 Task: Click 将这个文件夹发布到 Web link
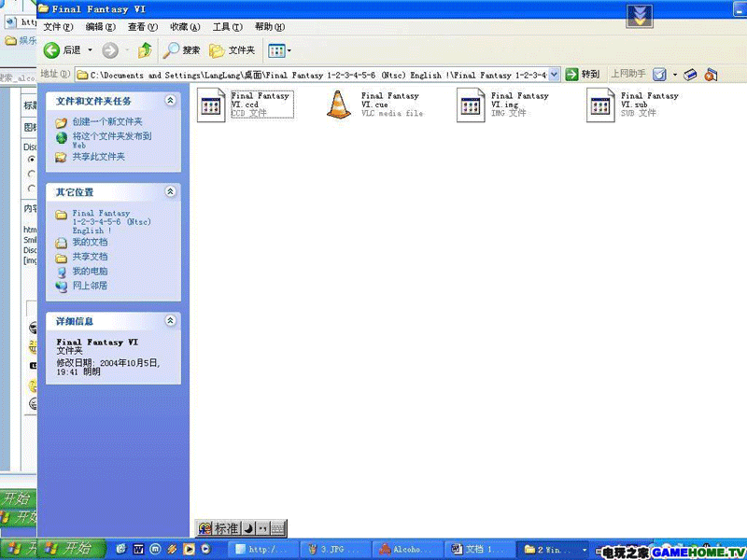(112, 140)
